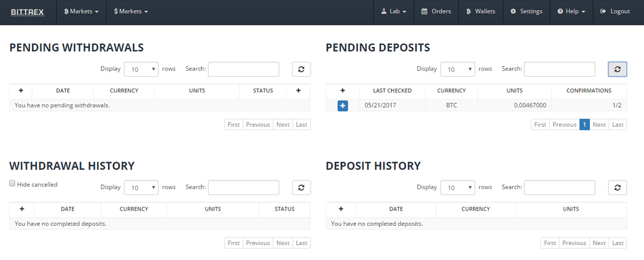Open the Dollar Markets menu
Viewport: 644px width, 260px height.
pyautogui.click(x=131, y=11)
